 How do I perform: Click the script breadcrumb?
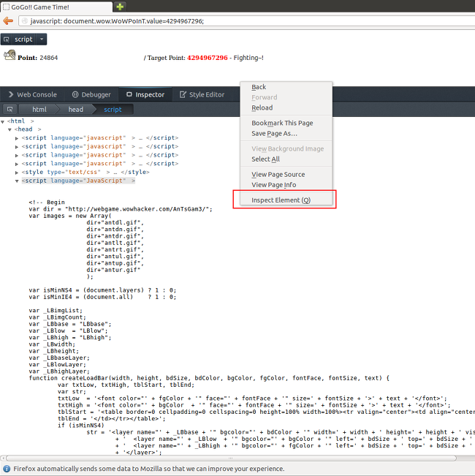(x=113, y=109)
